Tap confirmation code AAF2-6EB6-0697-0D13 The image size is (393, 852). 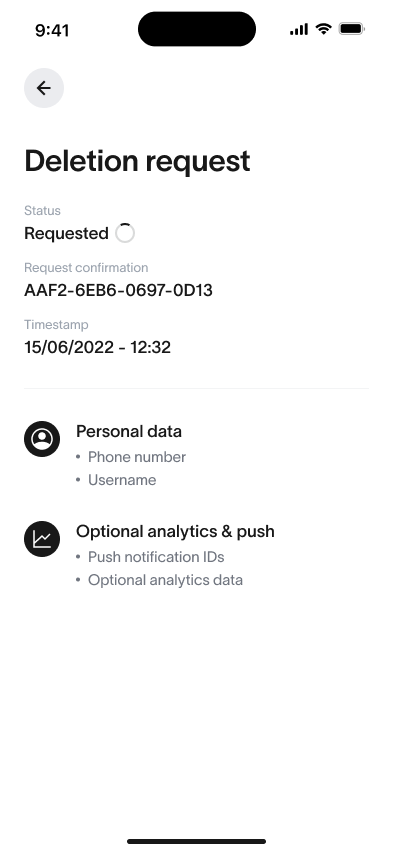(x=118, y=291)
